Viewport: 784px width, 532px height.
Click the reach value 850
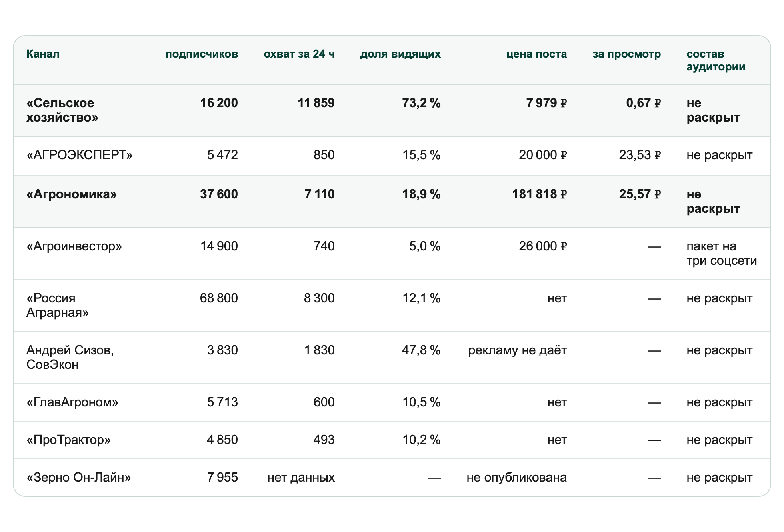click(324, 155)
